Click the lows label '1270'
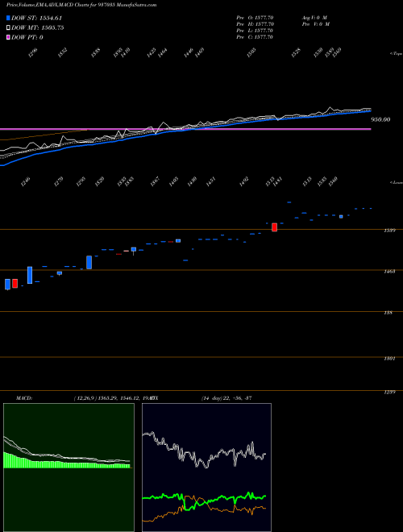The height and width of the screenshot is (532, 403). pos(58,182)
